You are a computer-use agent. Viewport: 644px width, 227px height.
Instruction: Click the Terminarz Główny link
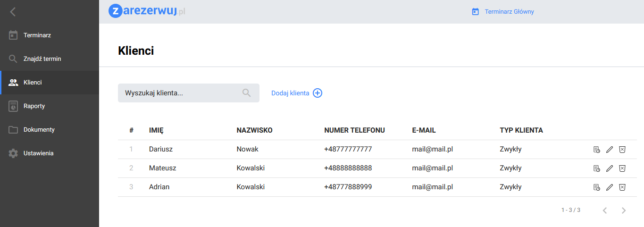tap(509, 12)
